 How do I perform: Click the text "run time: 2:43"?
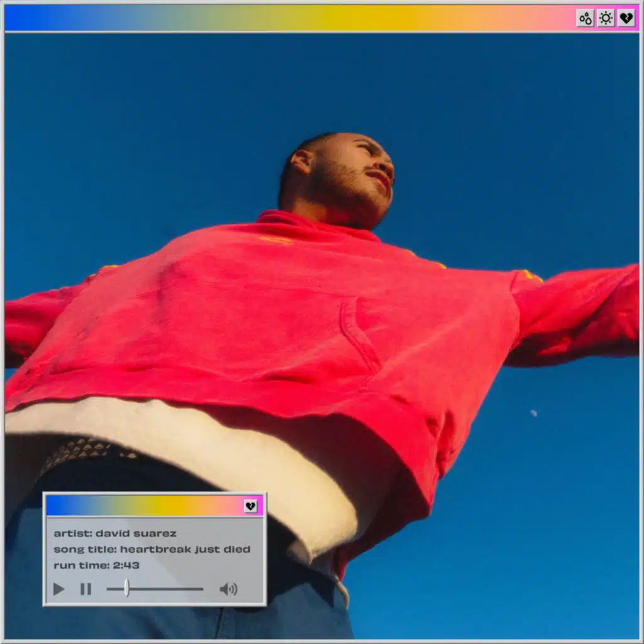coord(96,565)
